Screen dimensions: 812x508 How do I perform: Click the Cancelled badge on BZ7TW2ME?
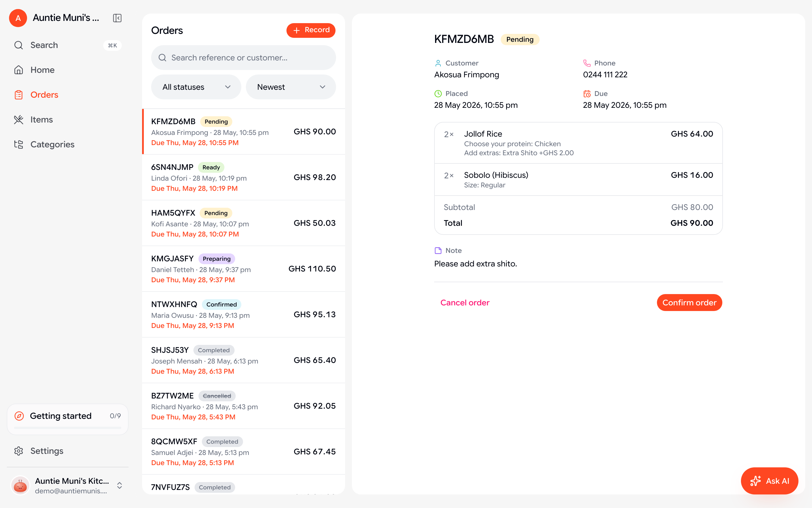[x=217, y=396]
